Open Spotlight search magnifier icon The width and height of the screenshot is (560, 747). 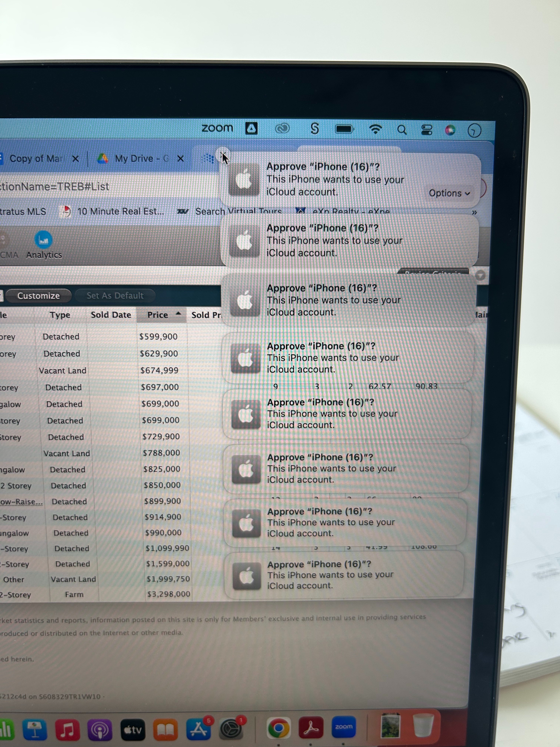pyautogui.click(x=402, y=130)
